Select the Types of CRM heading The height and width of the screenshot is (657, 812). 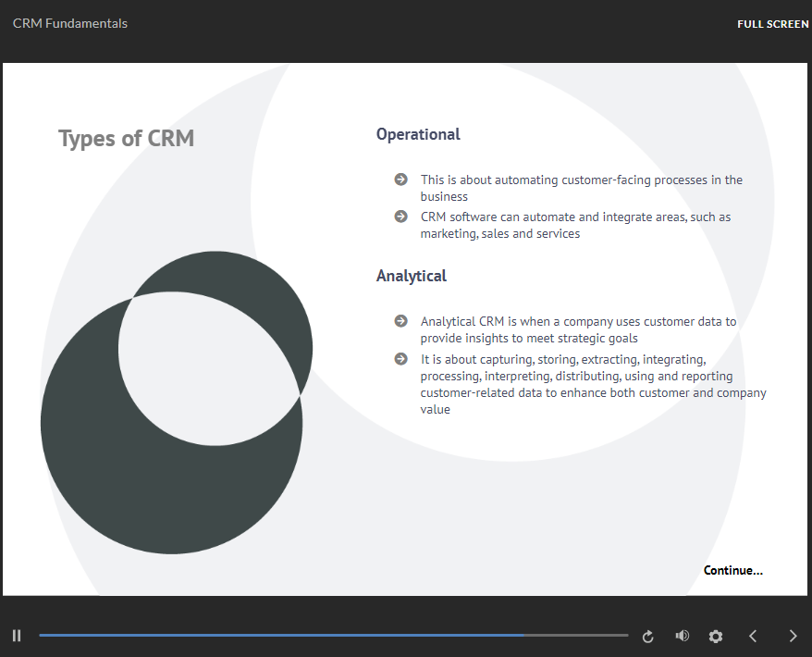click(x=127, y=139)
